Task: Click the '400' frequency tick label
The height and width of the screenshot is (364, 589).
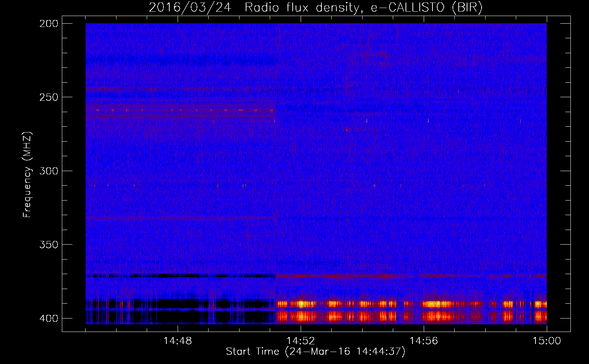Action: pos(48,318)
